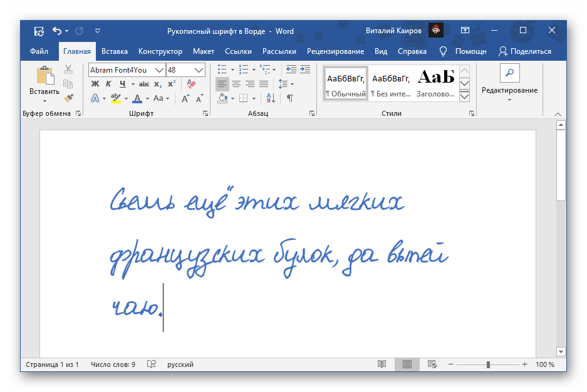Image resolution: width=587 pixels, height=392 pixels.
Task: Decrease font size (smaller A)
Action: pyautogui.click(x=200, y=98)
